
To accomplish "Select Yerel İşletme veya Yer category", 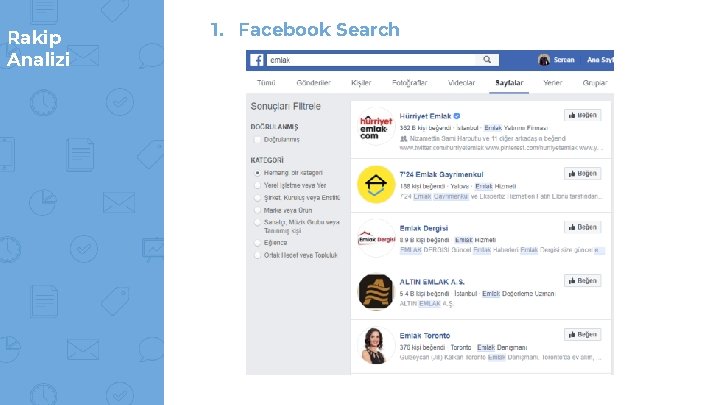I will pos(258,186).
